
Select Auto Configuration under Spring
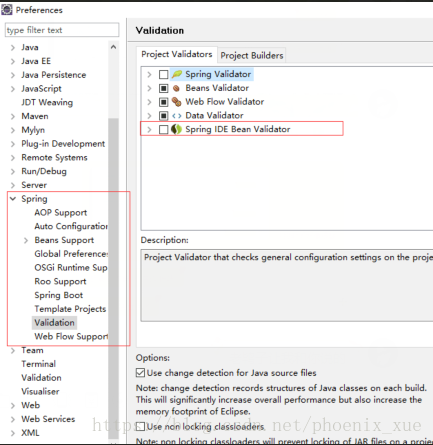coord(71,226)
